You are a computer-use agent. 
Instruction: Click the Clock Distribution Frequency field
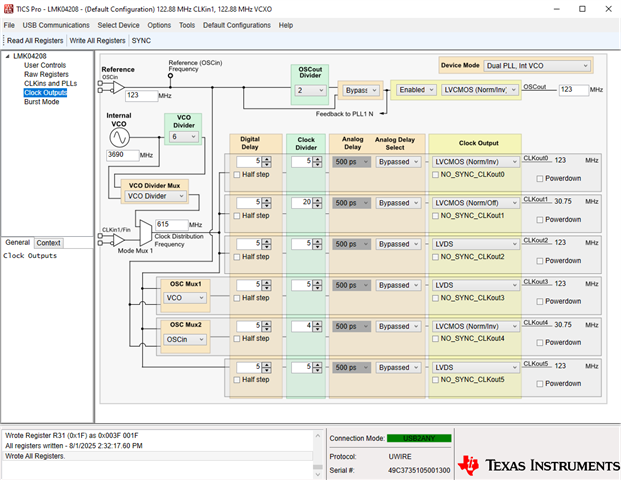pyautogui.click(x=171, y=225)
